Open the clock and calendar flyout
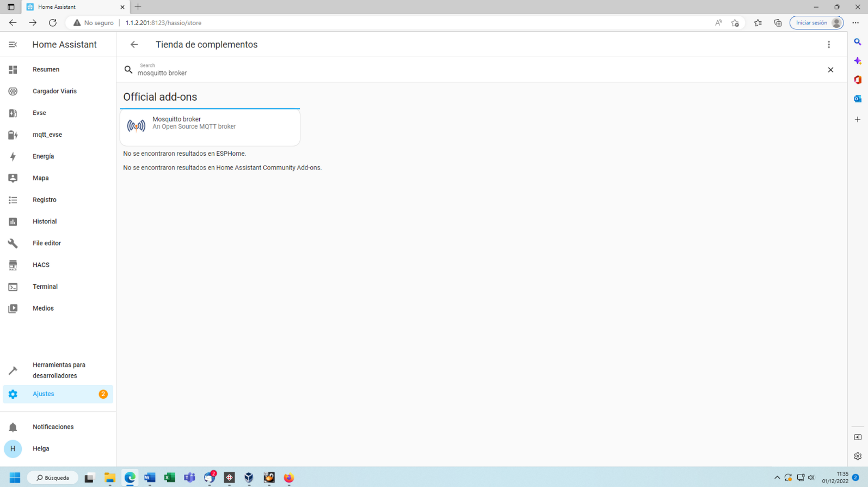 (x=835, y=478)
